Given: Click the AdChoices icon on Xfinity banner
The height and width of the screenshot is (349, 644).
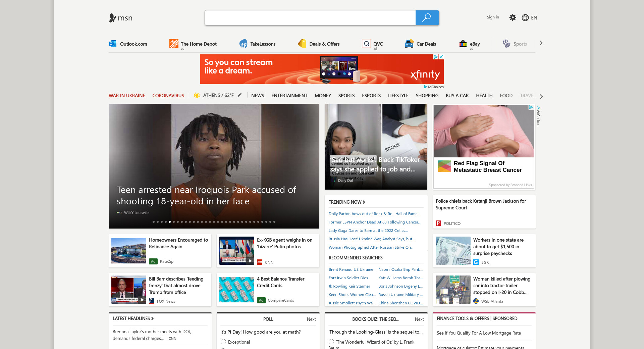Looking at the screenshot, I should pyautogui.click(x=436, y=57).
